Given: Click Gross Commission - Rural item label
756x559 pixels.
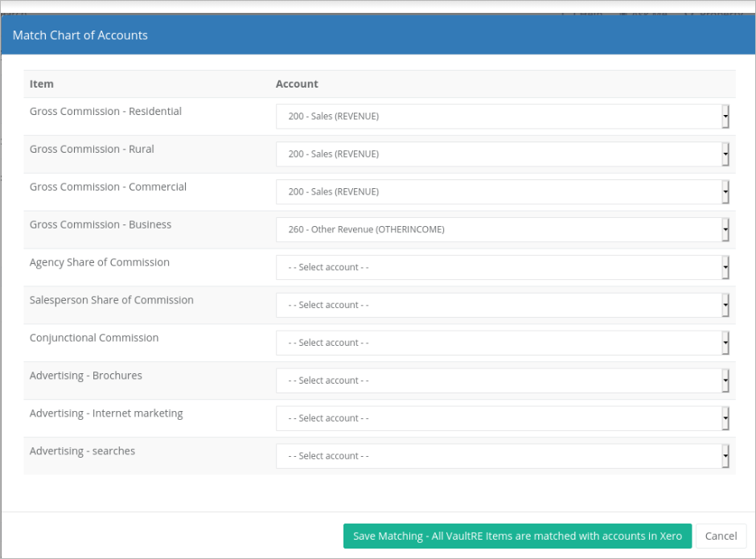Looking at the screenshot, I should 92,149.
